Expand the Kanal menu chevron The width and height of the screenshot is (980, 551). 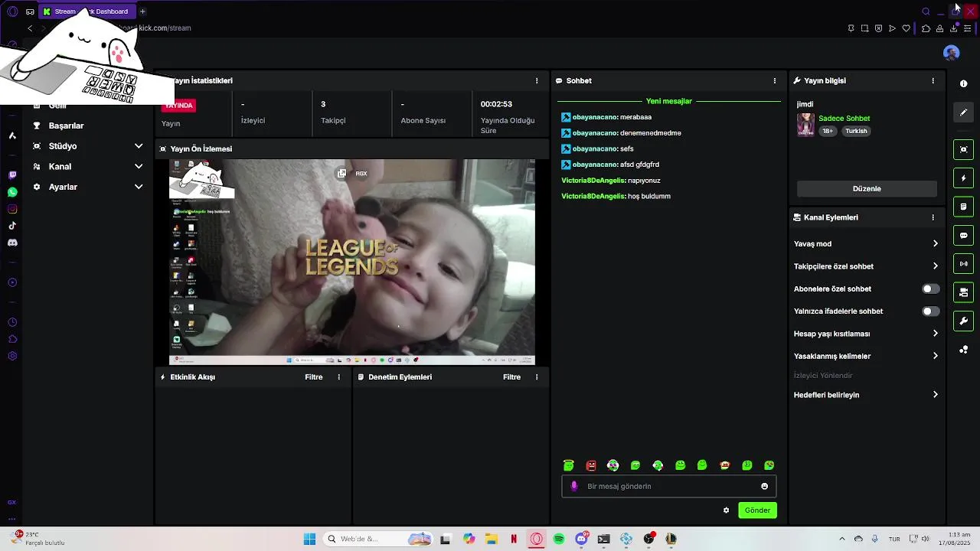[x=139, y=166]
